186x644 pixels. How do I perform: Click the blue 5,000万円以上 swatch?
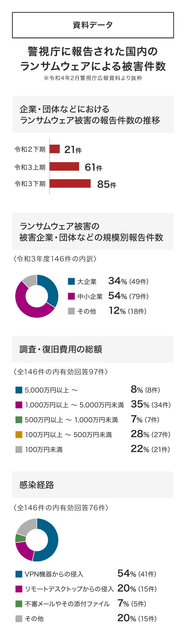19,390
